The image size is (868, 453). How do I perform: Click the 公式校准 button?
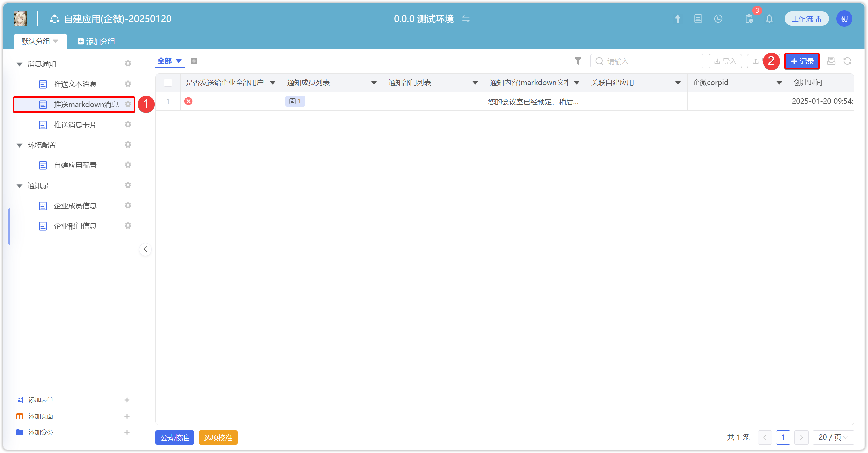pyautogui.click(x=174, y=437)
